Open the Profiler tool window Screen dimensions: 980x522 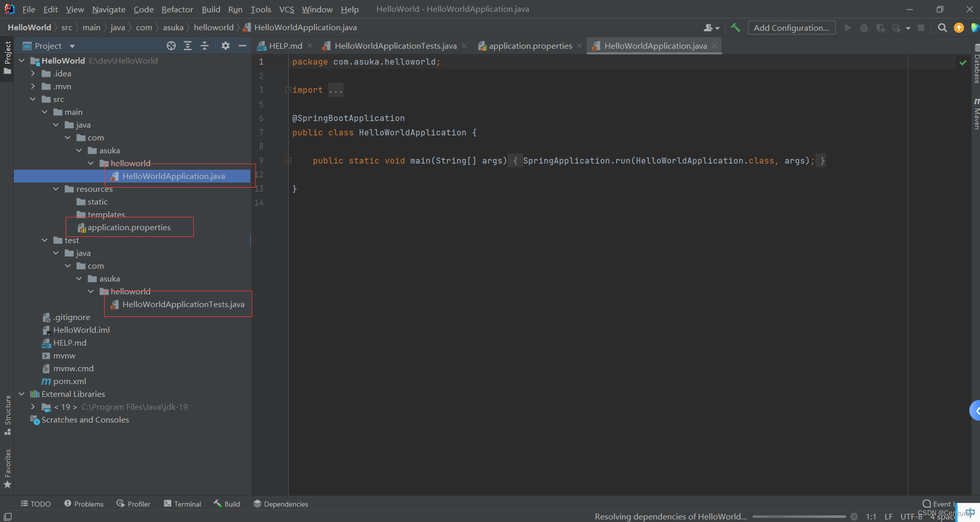[133, 504]
